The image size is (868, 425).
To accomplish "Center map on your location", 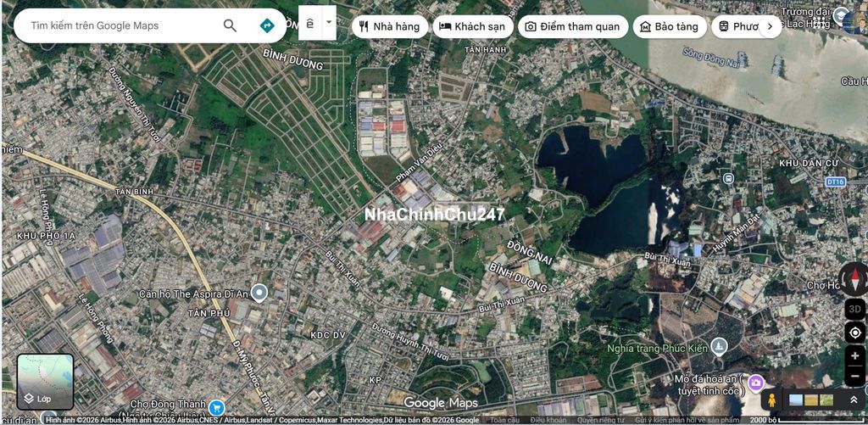I will 854,333.
